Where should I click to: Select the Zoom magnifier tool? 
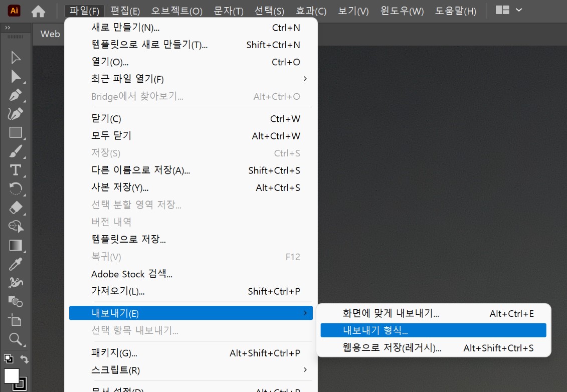(16, 339)
